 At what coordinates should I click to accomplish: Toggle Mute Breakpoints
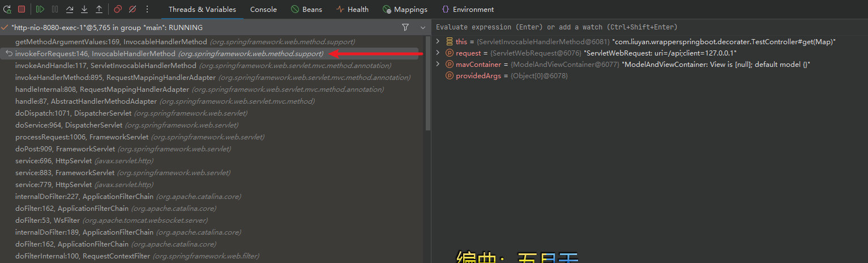click(132, 9)
